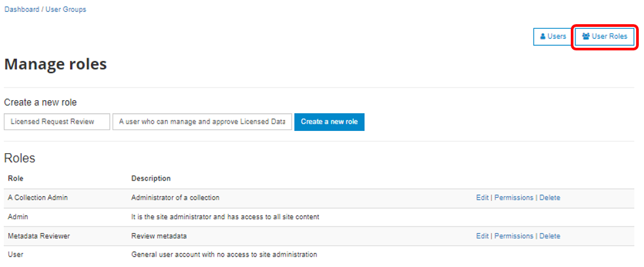Screen dimensions: 644x267
Task: Open Permissions for Metadata Reviewer
Action: click(514, 236)
